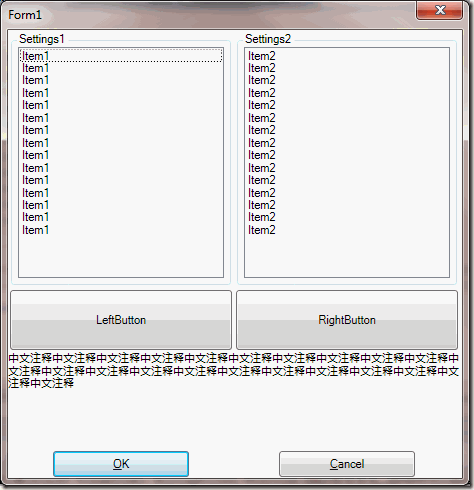The image size is (474, 490).
Task: Select the last Item1 in Settings1 list
Action: [x=121, y=230]
